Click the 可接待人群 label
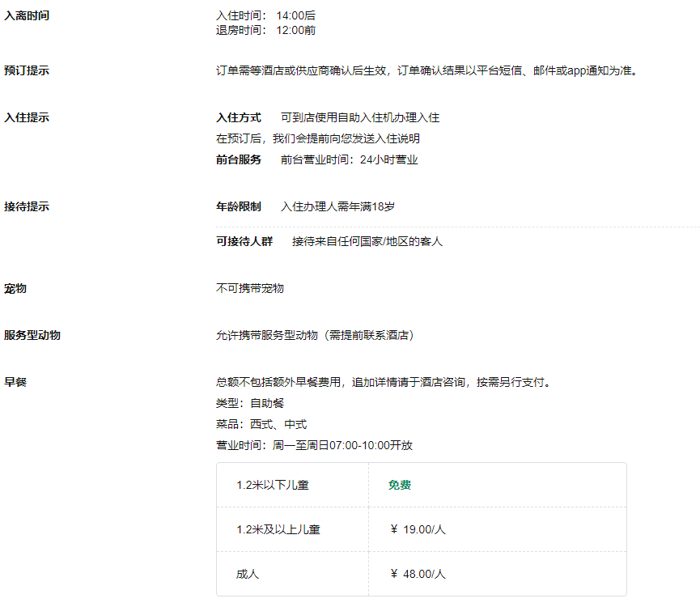The image size is (700, 607). [244, 241]
